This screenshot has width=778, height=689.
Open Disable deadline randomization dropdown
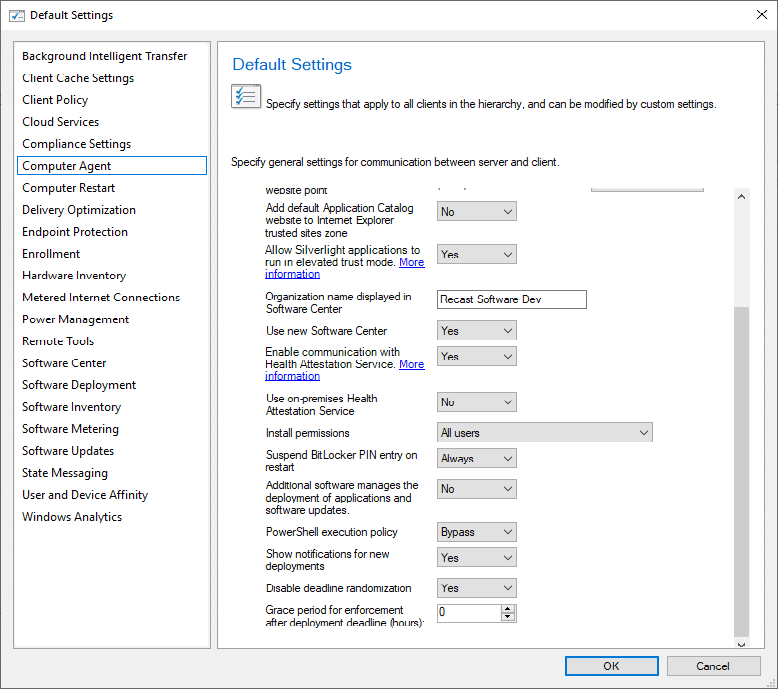pyautogui.click(x=477, y=588)
